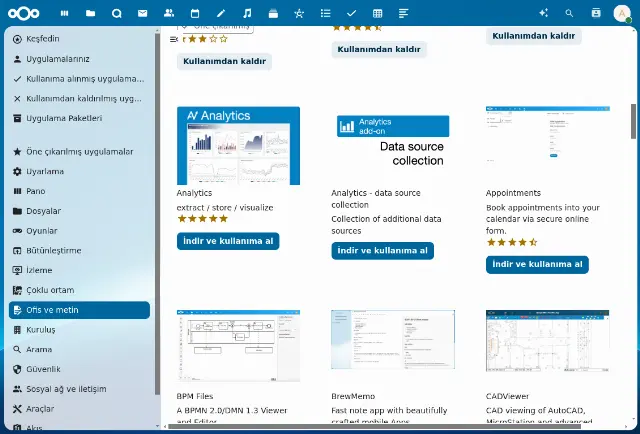640x434 pixels.
Task: Select the Pano category
Action: click(79, 191)
